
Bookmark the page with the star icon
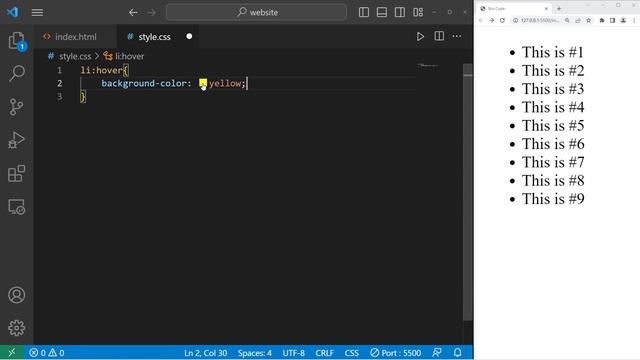click(589, 20)
